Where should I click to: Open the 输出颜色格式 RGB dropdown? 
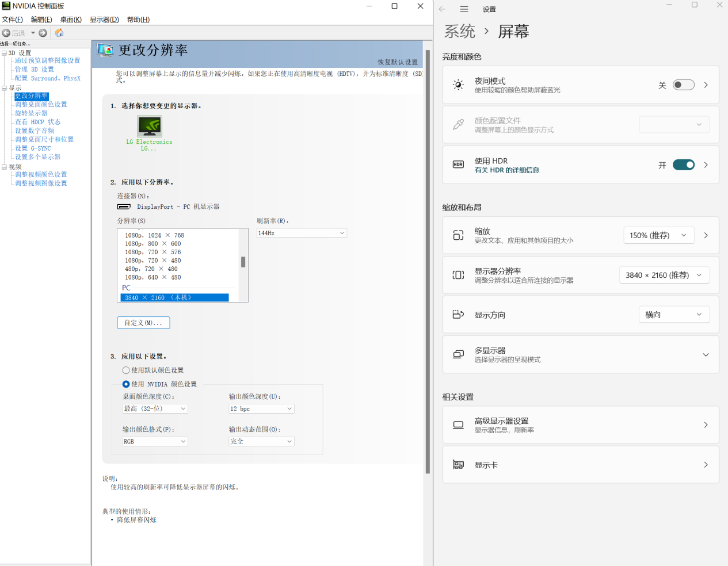[155, 441]
